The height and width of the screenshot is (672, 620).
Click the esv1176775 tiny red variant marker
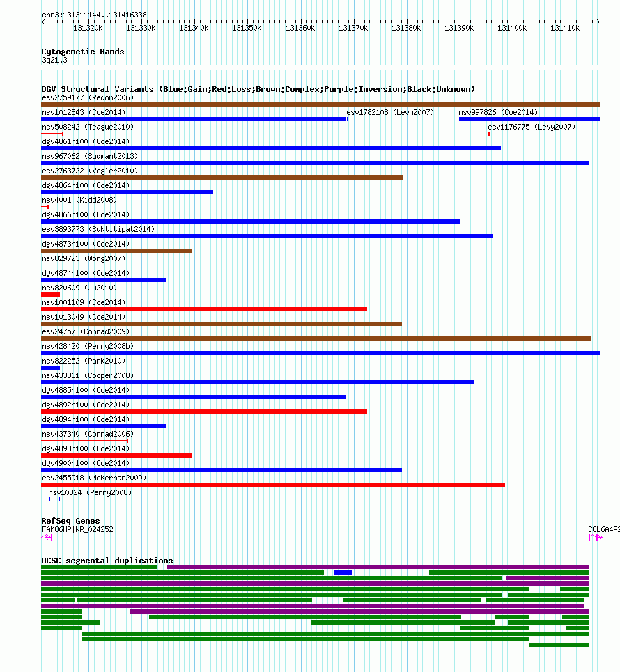click(489, 134)
